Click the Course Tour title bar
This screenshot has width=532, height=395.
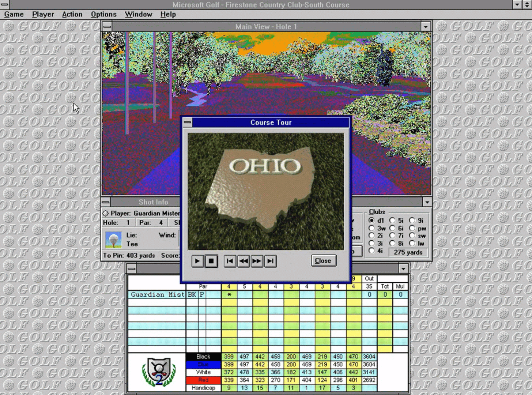point(271,123)
